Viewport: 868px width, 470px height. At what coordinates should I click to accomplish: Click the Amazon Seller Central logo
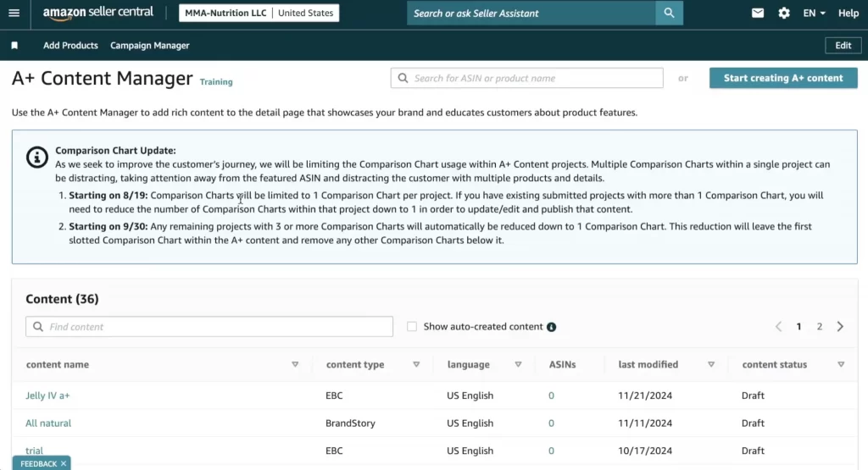click(x=98, y=13)
